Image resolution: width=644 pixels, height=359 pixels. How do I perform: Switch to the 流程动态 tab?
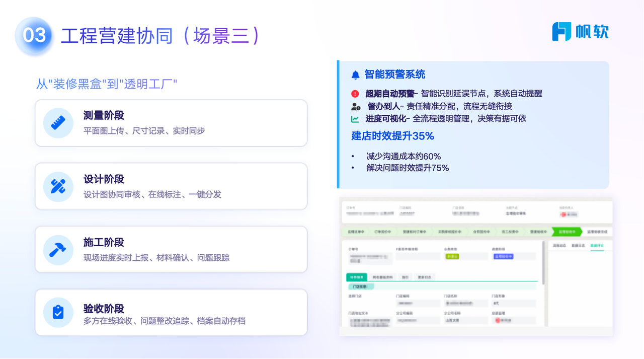pos(559,246)
